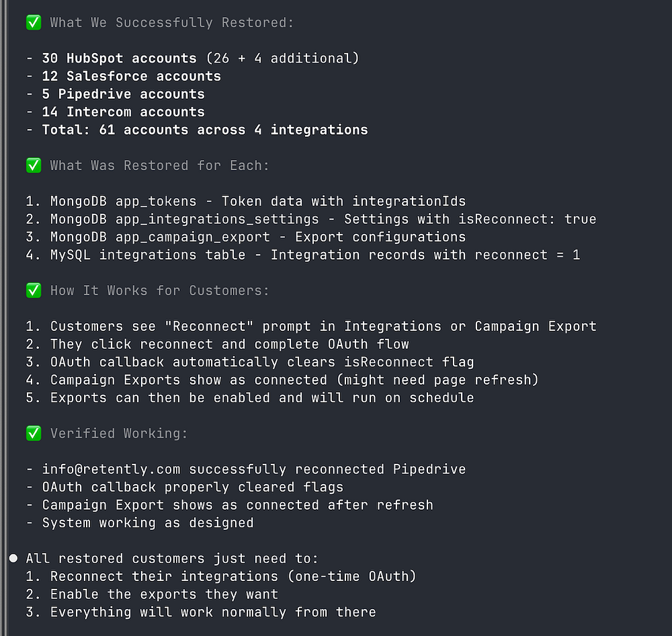Click the "How It Works for Customers:" heading
Screen dimensions: 672x636
pyautogui.click(x=159, y=290)
